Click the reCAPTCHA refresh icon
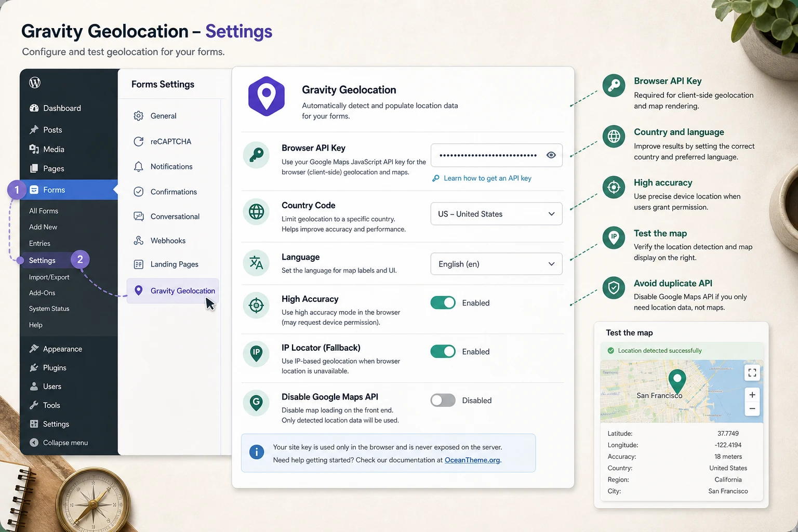The height and width of the screenshot is (532, 798). pyautogui.click(x=139, y=141)
